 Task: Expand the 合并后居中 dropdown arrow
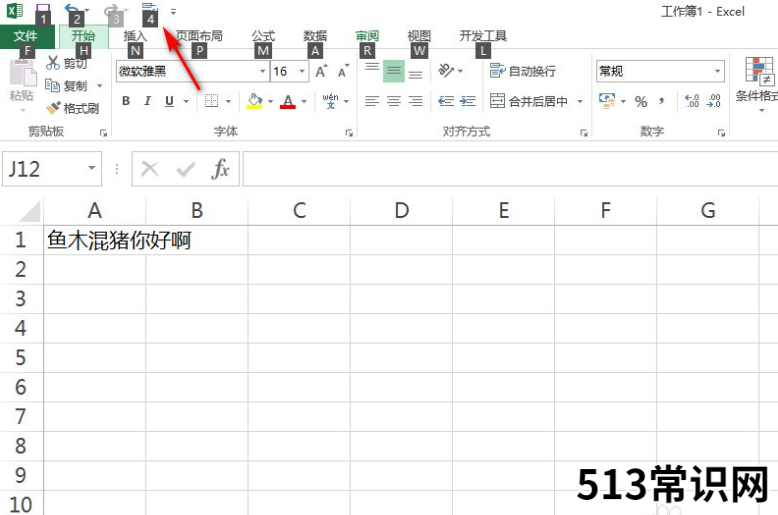click(x=580, y=101)
